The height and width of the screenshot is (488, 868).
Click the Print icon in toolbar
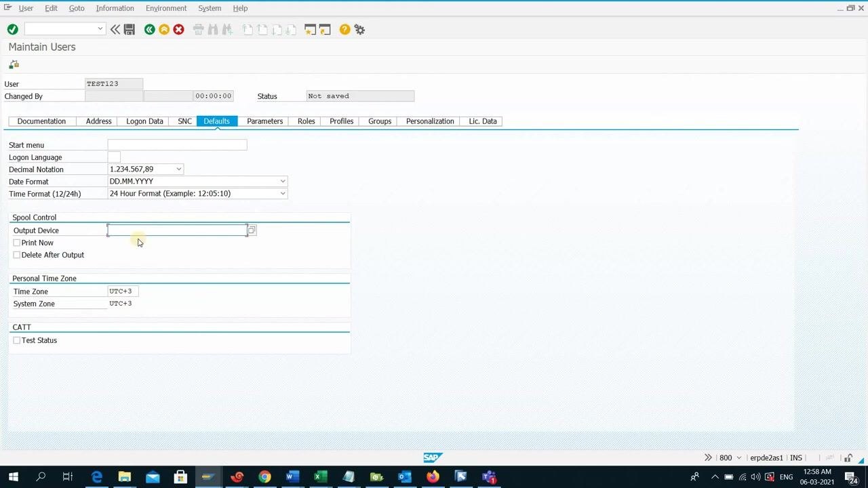click(x=198, y=29)
